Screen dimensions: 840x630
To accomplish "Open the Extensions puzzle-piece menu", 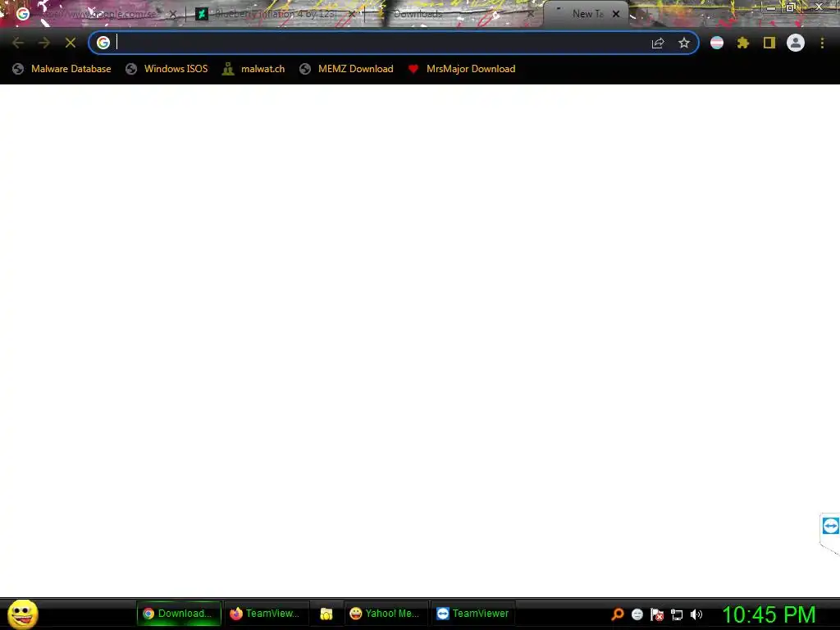I will [x=743, y=43].
